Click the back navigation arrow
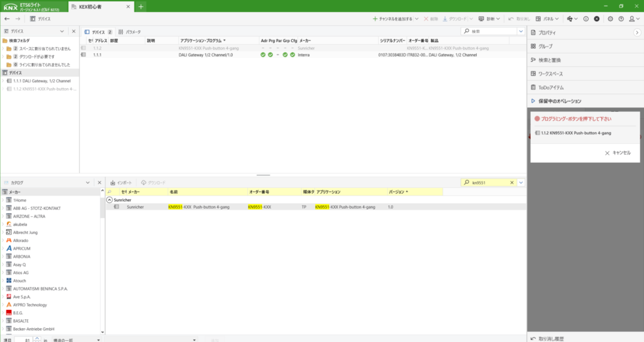 [6, 19]
